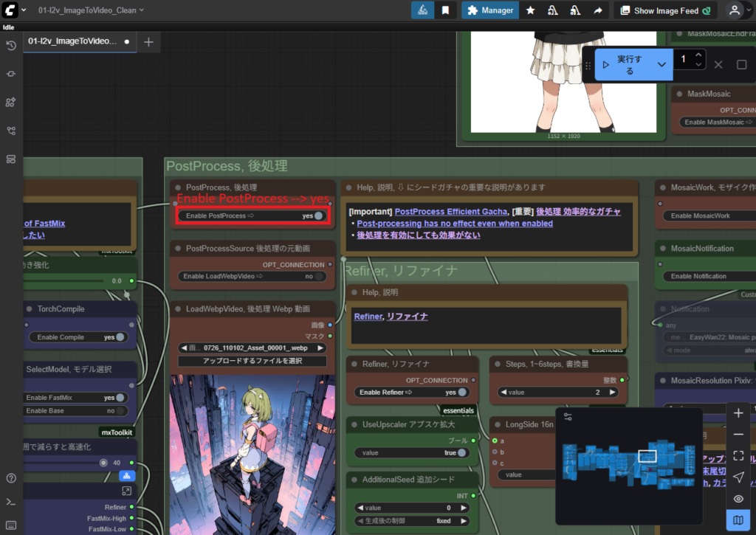This screenshot has height=535, width=756.
Task: Open the ComfyUI logo menu
Action: 10,10
